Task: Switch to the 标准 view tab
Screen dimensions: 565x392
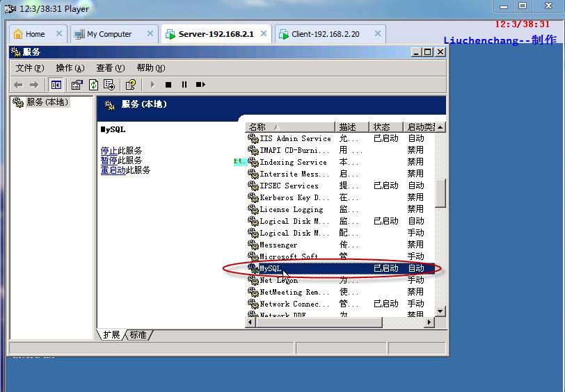Action: 138,335
